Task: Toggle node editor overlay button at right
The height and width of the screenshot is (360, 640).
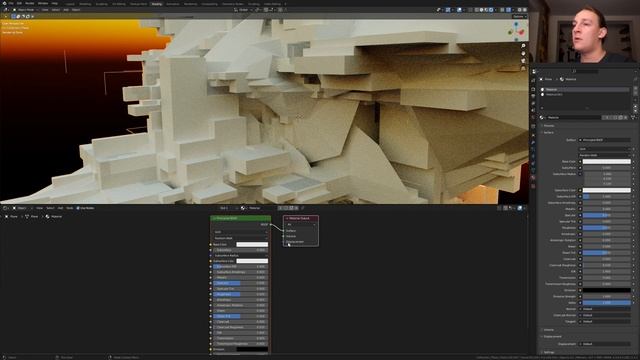Action: click(x=520, y=208)
